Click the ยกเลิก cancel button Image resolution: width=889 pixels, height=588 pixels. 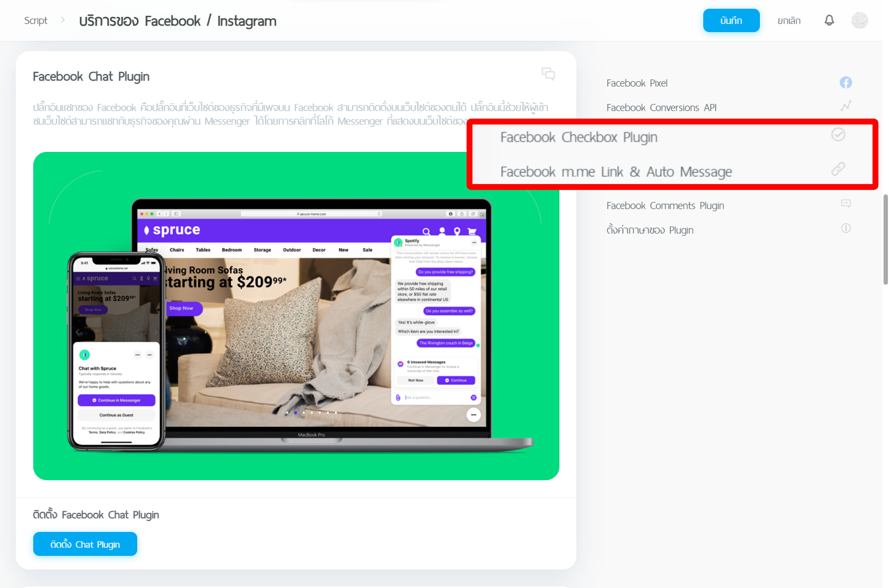788,21
